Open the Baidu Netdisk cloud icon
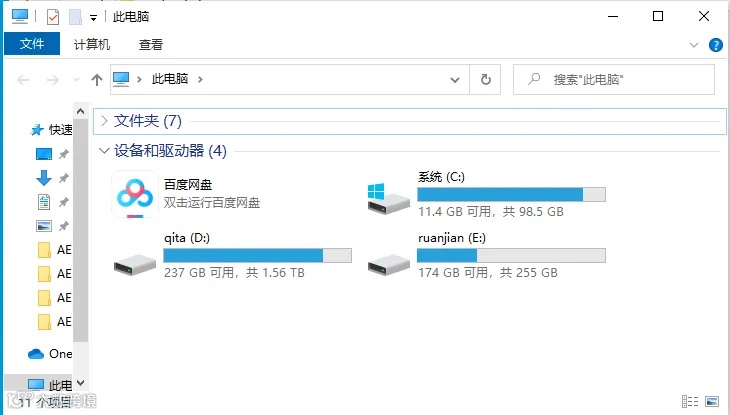The image size is (730, 415). click(135, 194)
